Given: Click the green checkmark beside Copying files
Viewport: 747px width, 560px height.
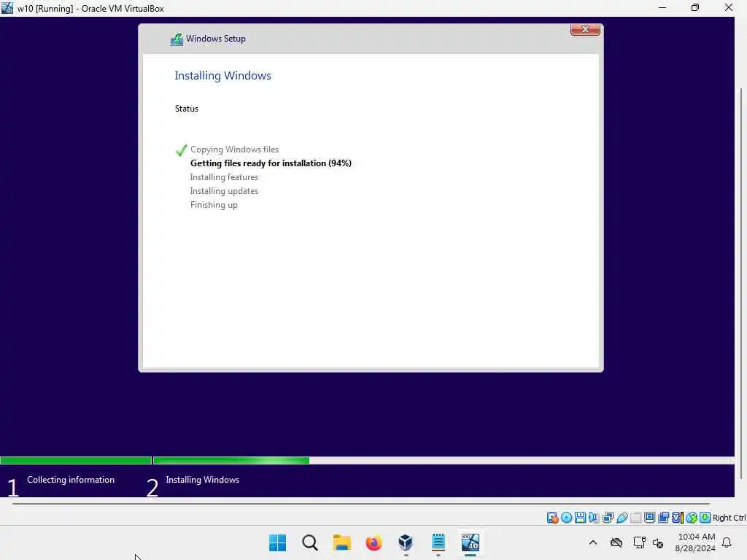Looking at the screenshot, I should click(181, 150).
